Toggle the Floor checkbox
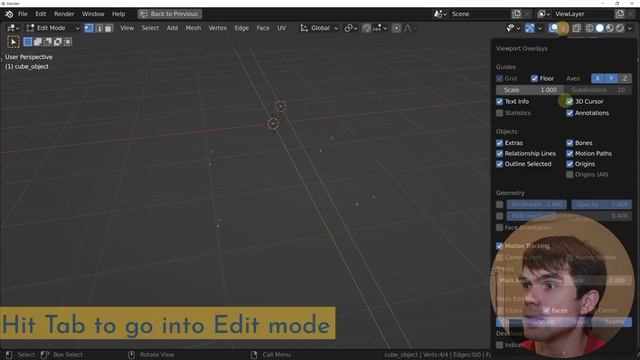This screenshot has height=360, width=640. (x=534, y=78)
